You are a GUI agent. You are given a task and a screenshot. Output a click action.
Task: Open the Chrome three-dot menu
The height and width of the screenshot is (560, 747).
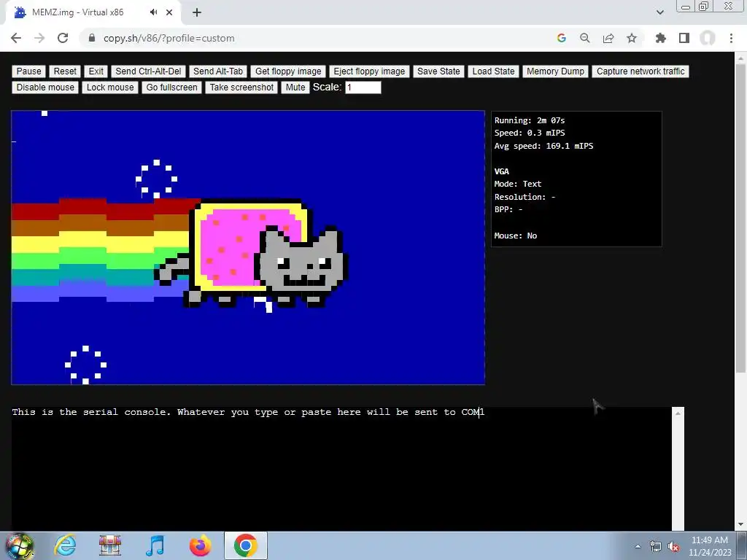(731, 38)
